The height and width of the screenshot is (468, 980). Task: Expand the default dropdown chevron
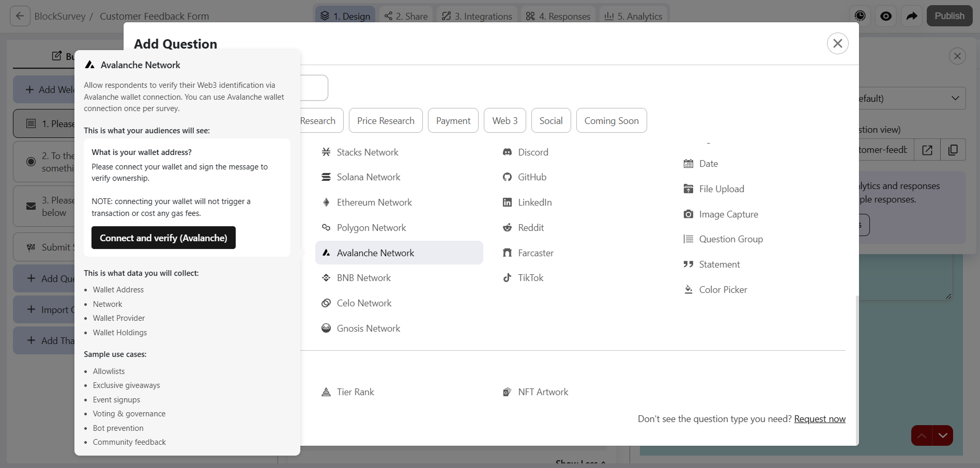tap(955, 98)
